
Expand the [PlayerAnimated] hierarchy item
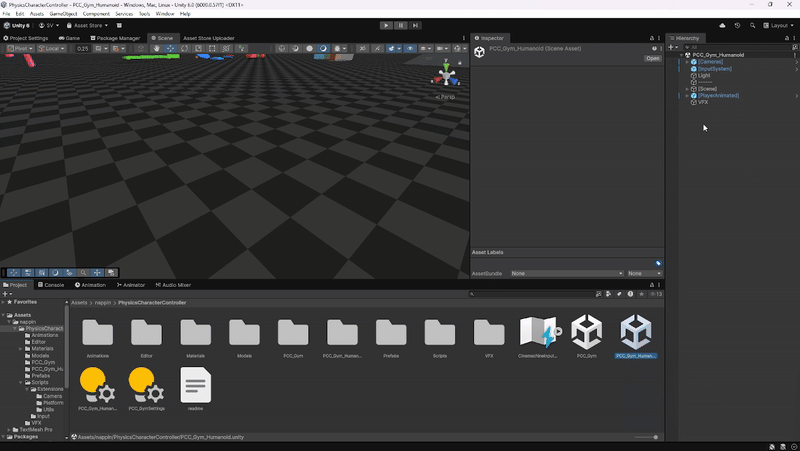coord(687,95)
